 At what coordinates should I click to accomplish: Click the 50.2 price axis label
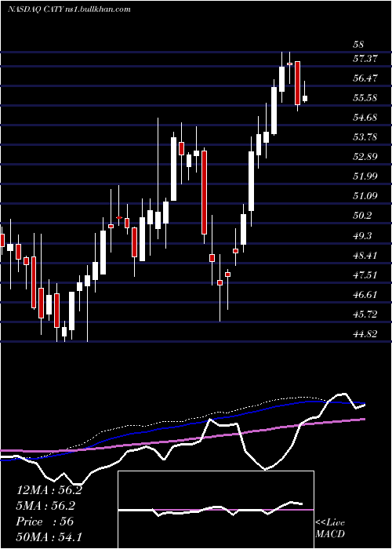[x=362, y=216]
